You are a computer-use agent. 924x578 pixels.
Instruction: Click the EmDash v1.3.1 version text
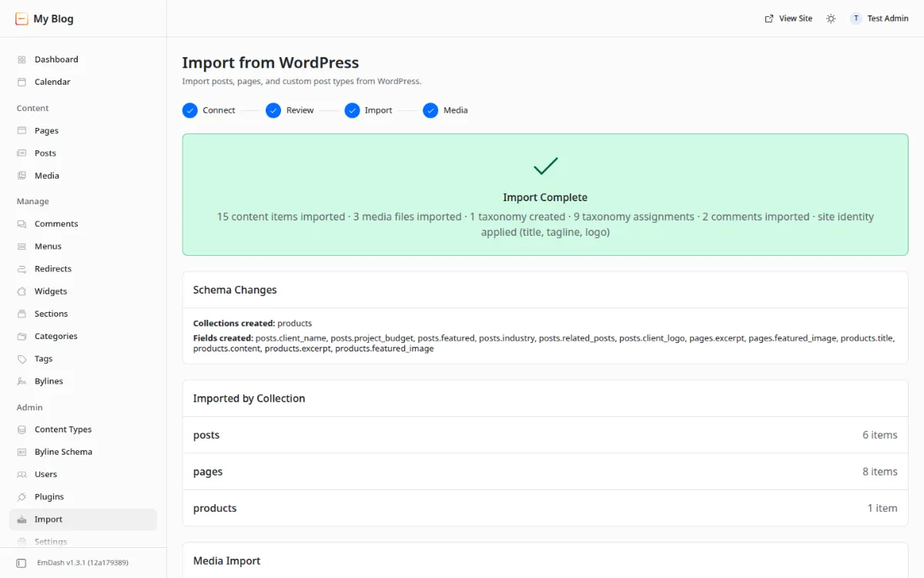83,563
